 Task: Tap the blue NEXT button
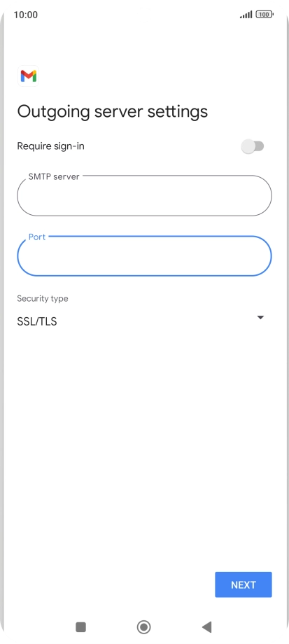244,584
